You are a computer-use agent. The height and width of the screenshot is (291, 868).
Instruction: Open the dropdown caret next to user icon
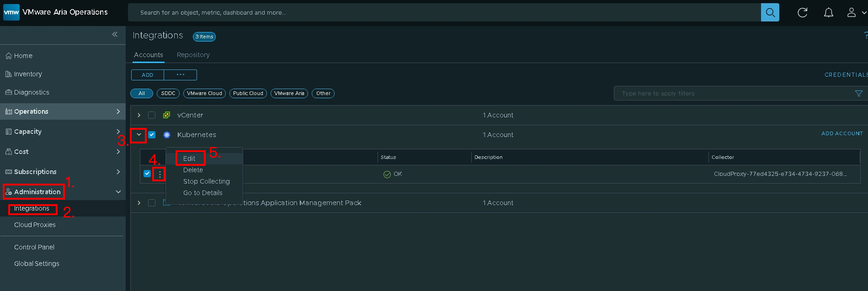(x=864, y=13)
